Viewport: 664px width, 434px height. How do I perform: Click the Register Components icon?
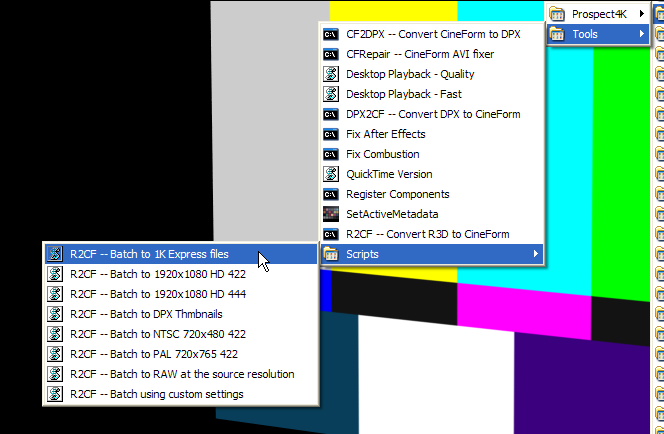pos(331,194)
